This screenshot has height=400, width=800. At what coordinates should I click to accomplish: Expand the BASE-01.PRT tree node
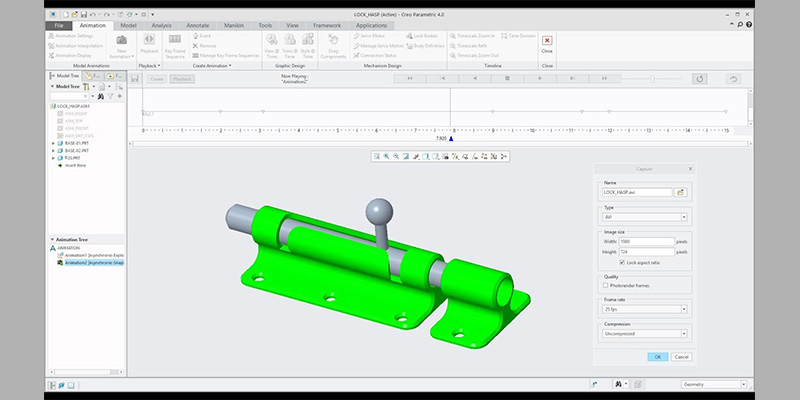53,143
